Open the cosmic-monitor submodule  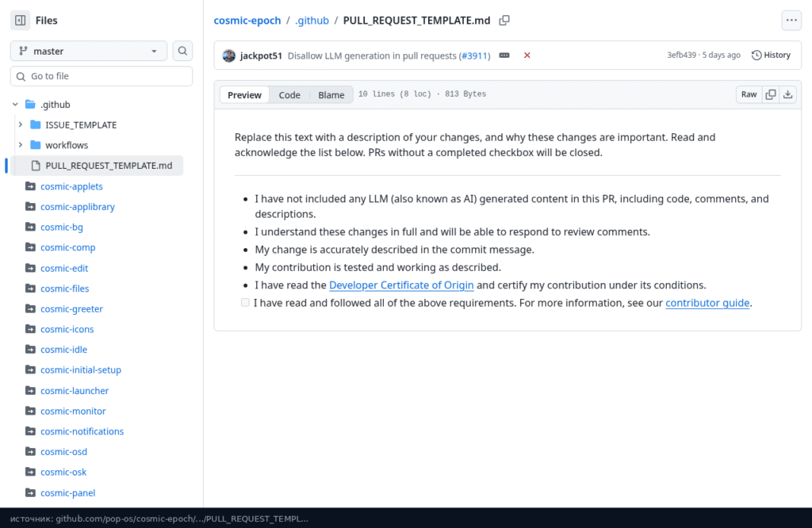(x=73, y=411)
